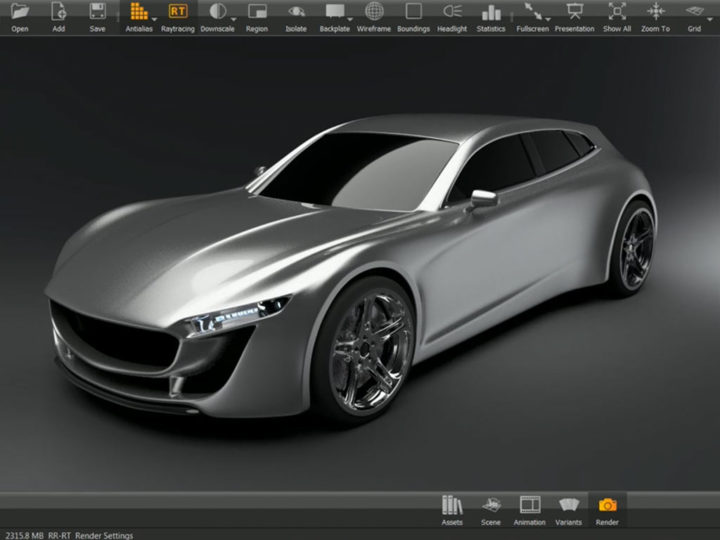Open the Animation module
Screen dimensions: 720x540
(x=529, y=511)
